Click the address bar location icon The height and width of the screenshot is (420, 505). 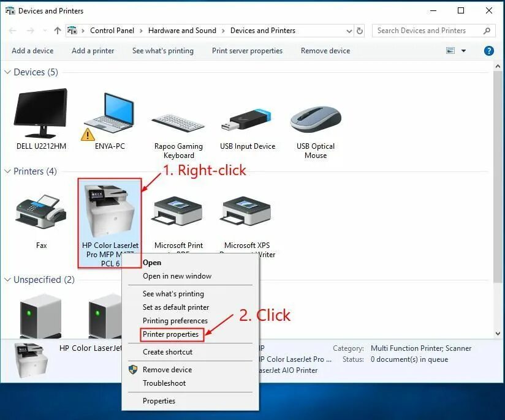pyautogui.click(x=72, y=31)
